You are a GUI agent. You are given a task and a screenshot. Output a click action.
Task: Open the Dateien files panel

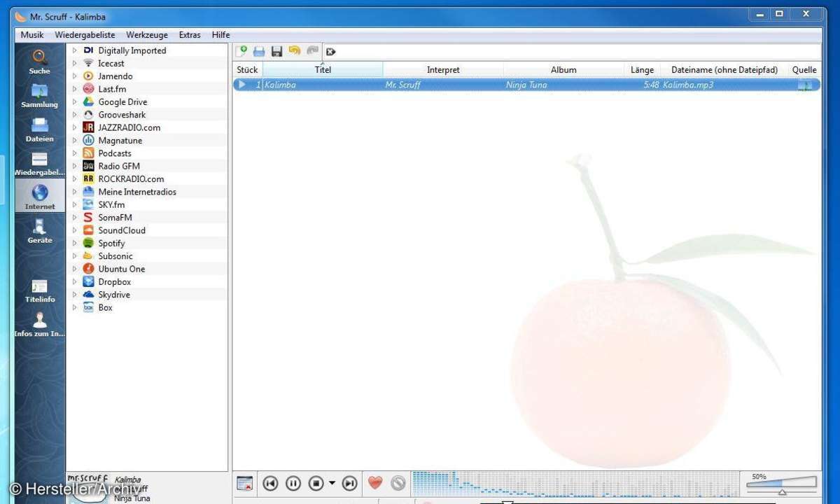(40, 130)
